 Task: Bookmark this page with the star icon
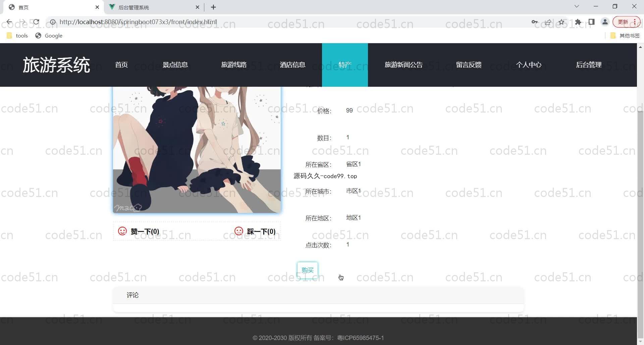coord(561,22)
